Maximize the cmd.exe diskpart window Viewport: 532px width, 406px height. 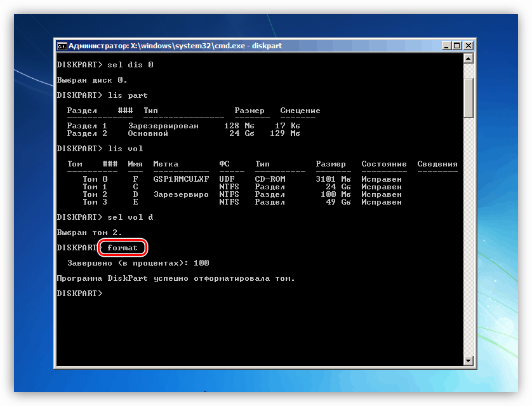(457, 46)
